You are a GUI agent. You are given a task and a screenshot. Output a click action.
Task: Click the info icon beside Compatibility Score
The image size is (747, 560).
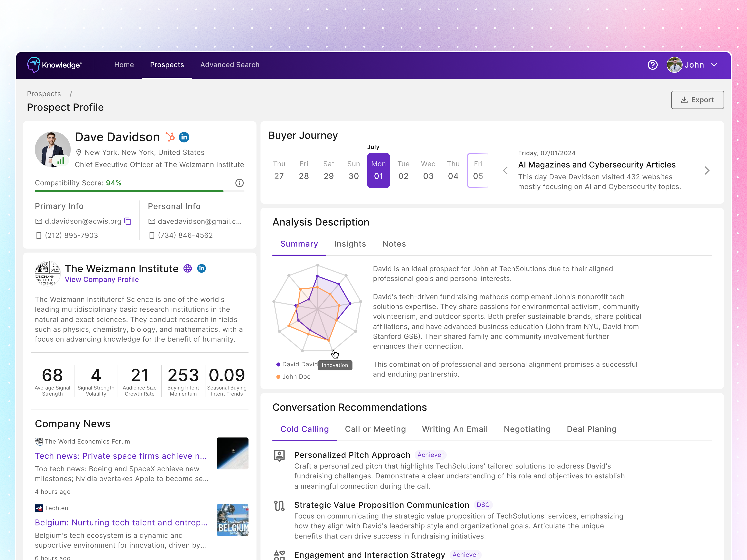click(240, 183)
